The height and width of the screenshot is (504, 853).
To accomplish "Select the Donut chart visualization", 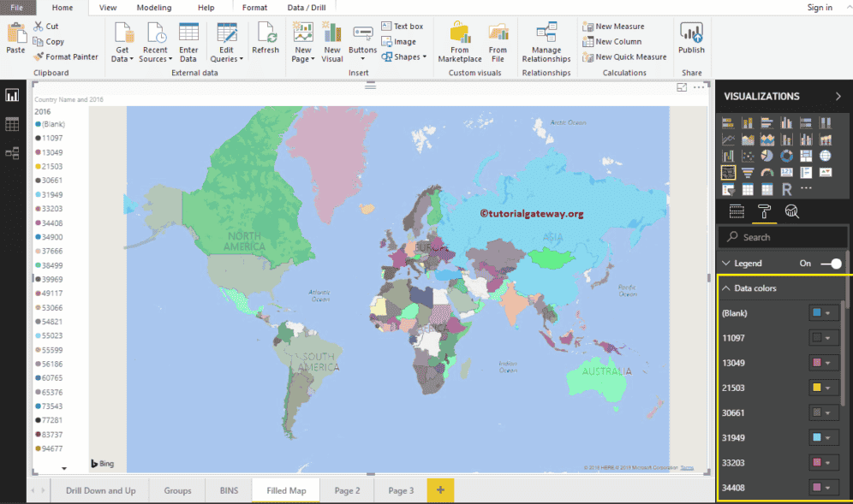I will click(786, 156).
